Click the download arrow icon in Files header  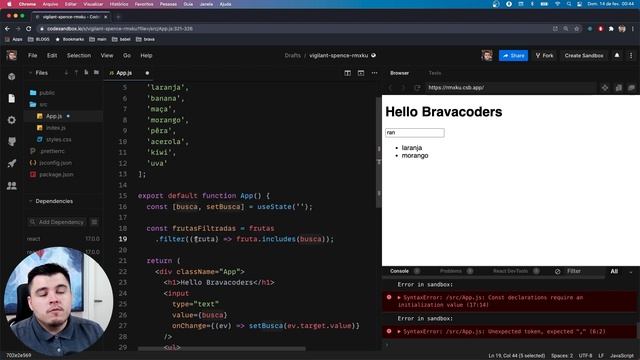pos(66,73)
